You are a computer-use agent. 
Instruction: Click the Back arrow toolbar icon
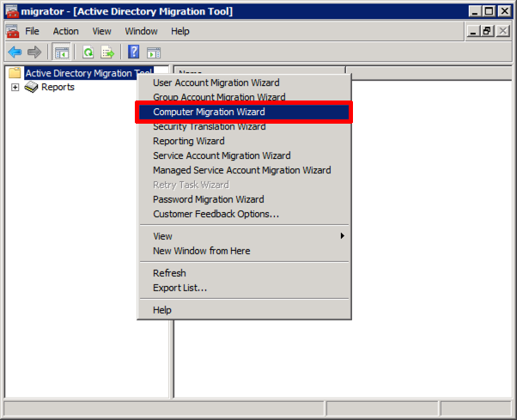[15, 52]
